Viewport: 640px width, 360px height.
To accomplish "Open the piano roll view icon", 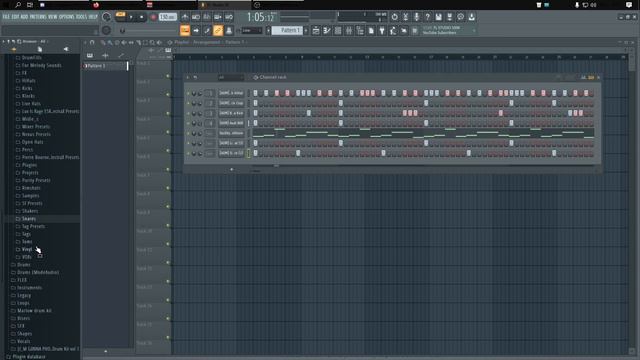I will pyautogui.click(x=327, y=31).
